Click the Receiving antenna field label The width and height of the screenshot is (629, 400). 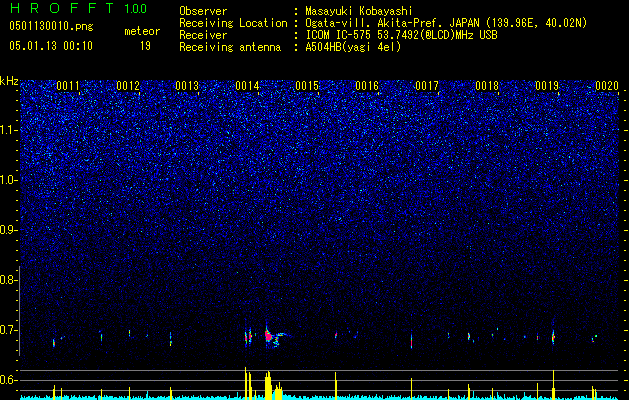(x=230, y=47)
